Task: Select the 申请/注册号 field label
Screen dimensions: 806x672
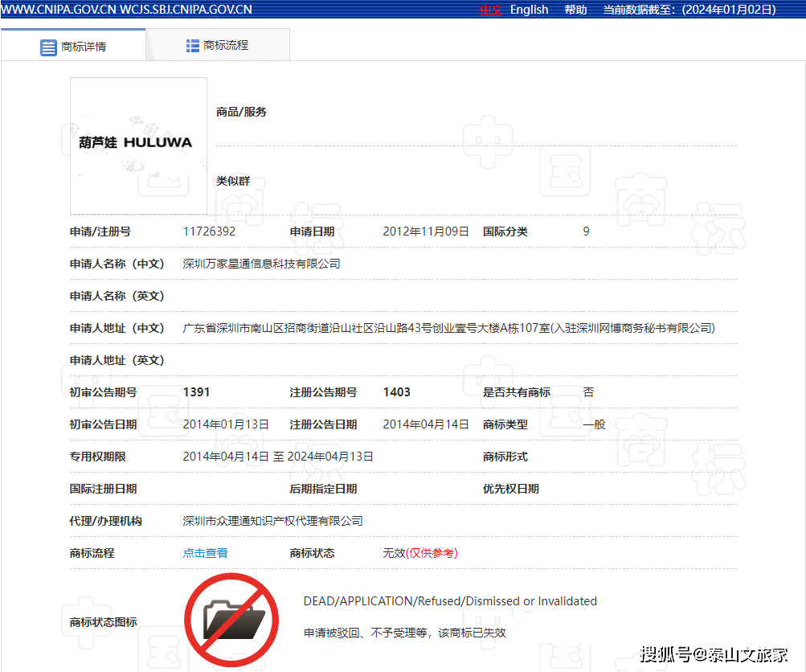Action: (100, 232)
